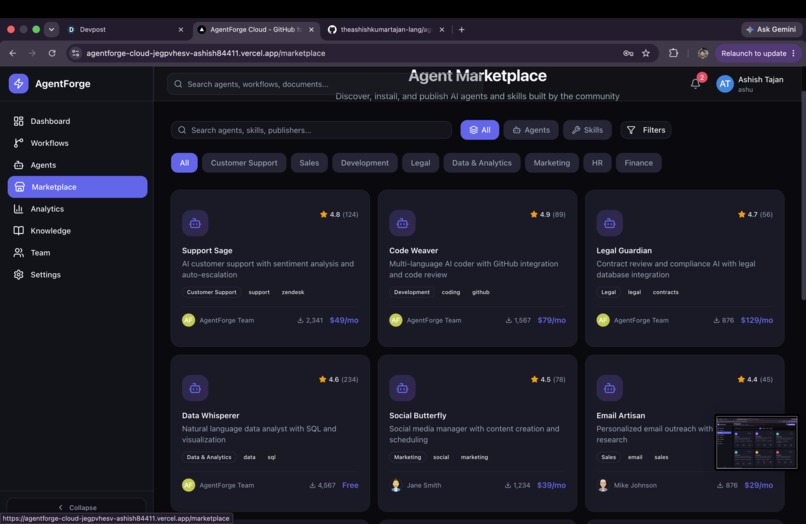Open Dashboard in the sidebar
Viewport: 806px width, 524px height.
pos(50,121)
